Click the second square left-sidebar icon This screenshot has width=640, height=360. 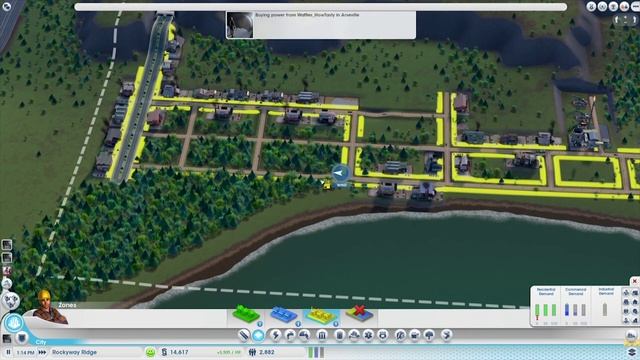[7, 258]
